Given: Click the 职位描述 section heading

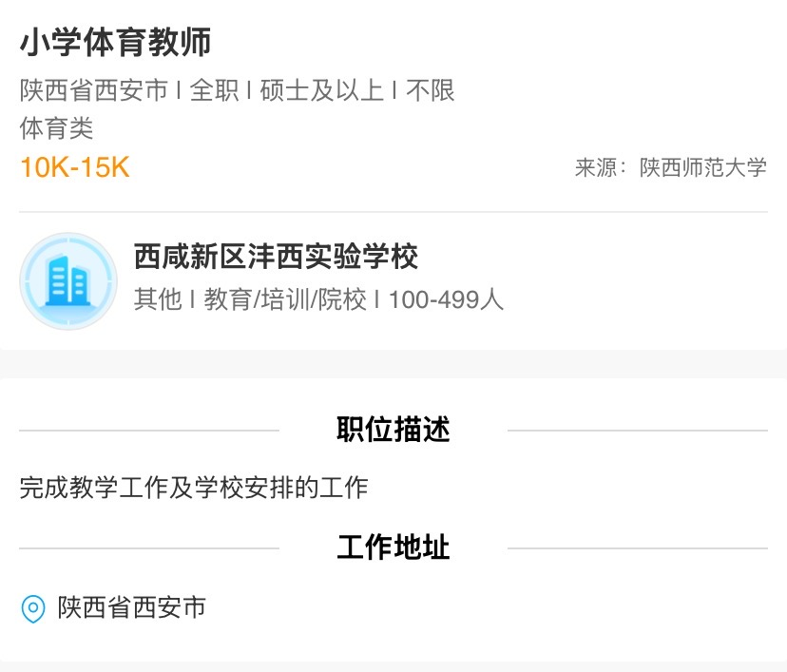Looking at the screenshot, I should [x=393, y=430].
